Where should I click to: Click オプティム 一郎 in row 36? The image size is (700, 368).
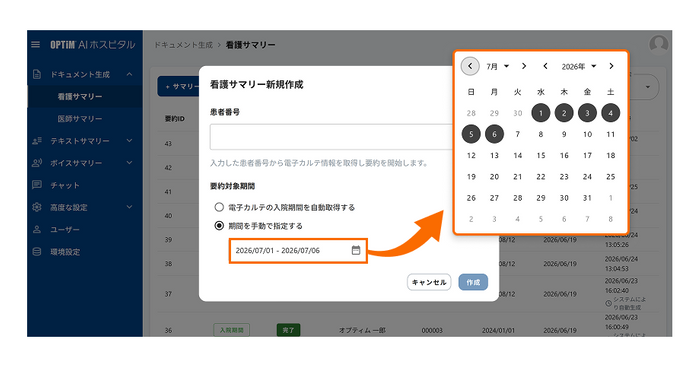pos(362,330)
